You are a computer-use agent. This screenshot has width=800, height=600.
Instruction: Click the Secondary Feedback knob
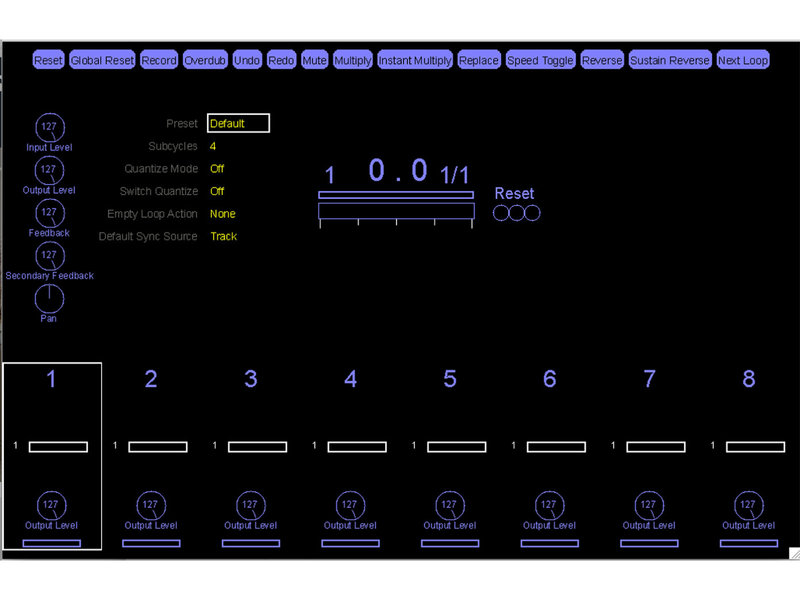pyautogui.click(x=49, y=256)
